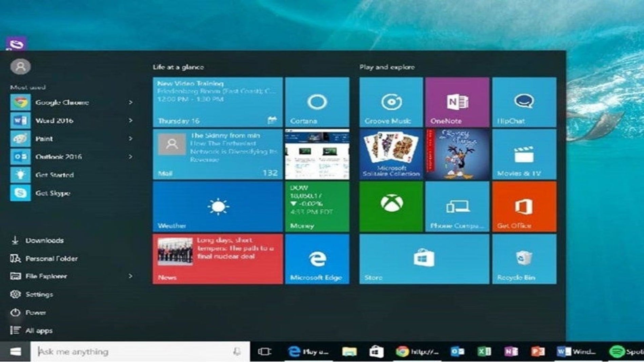Click the Ask me anything search box
644x362 pixels.
140,352
